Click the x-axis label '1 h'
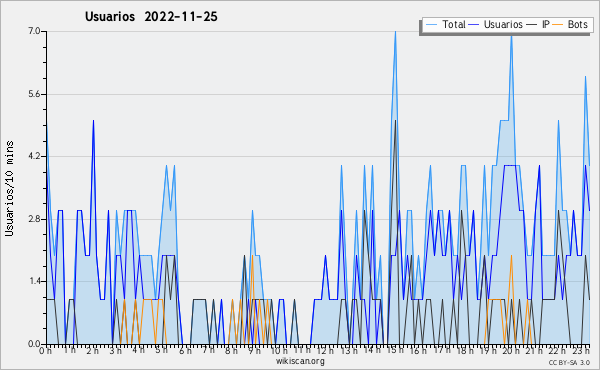This screenshot has width=600, height=370. point(70,350)
